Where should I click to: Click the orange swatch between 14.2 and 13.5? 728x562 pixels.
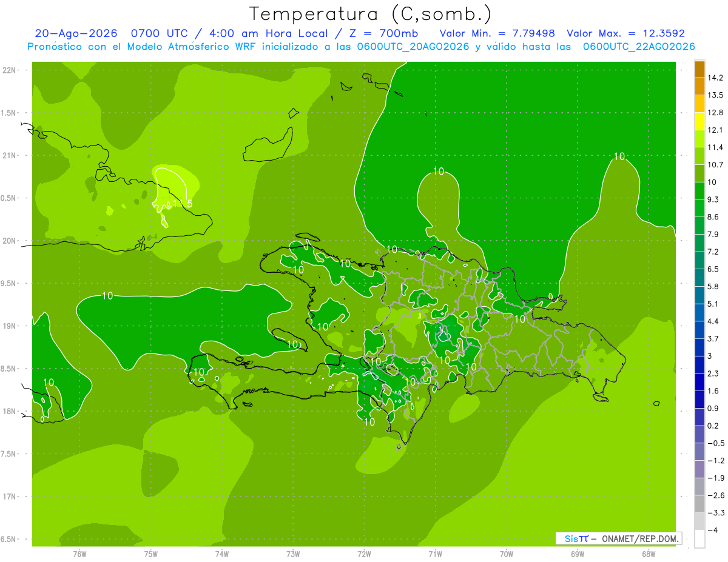[x=699, y=87]
